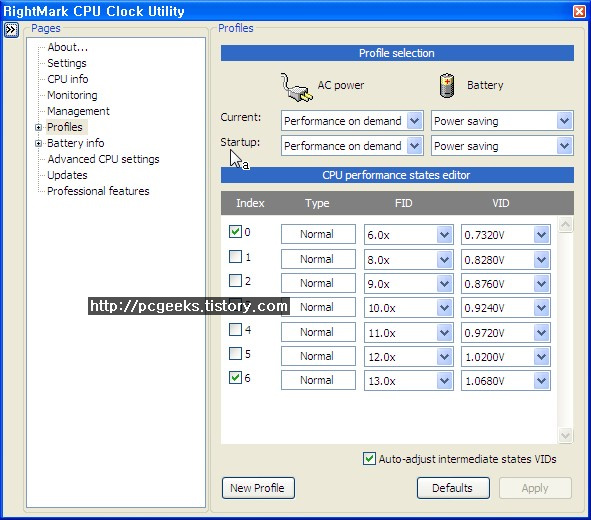Click the Defaults button
Image resolution: width=591 pixels, height=520 pixels.
(x=453, y=488)
